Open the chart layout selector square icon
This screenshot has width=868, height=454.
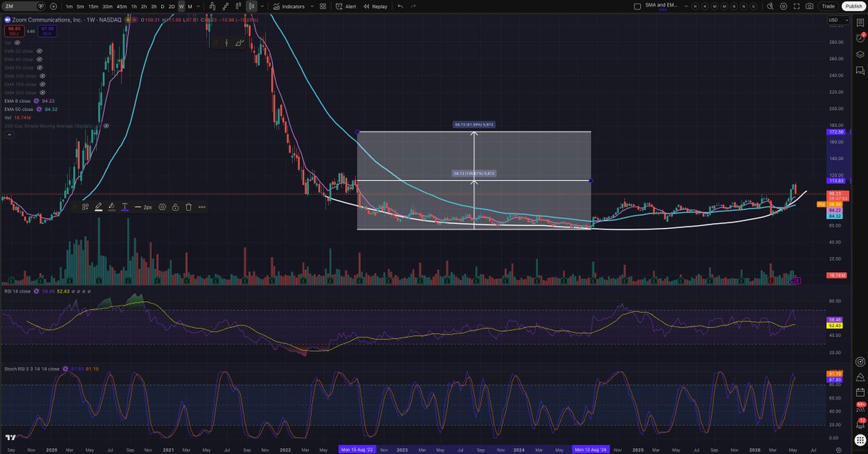(x=637, y=7)
